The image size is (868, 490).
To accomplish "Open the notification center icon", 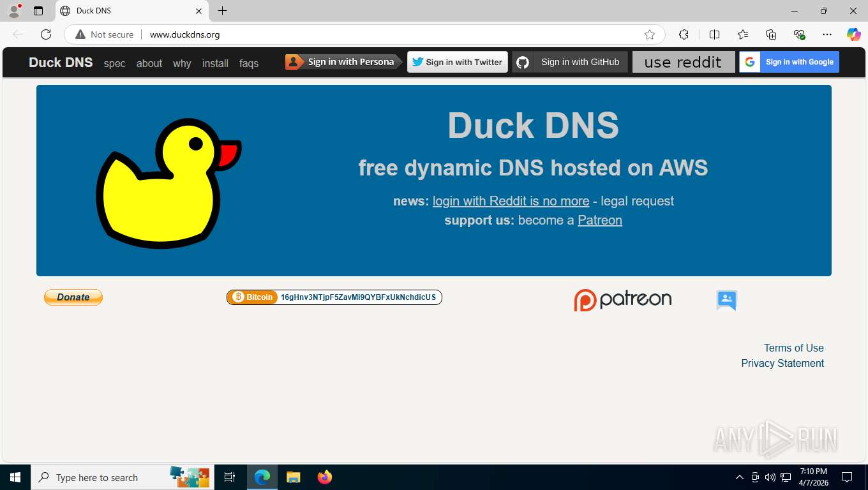I will (847, 477).
